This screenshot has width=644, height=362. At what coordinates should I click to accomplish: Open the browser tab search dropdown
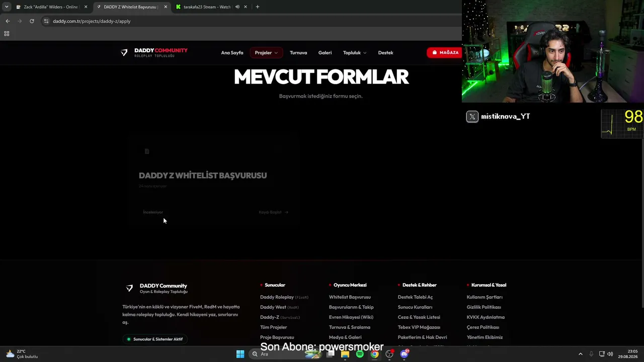tap(6, 7)
